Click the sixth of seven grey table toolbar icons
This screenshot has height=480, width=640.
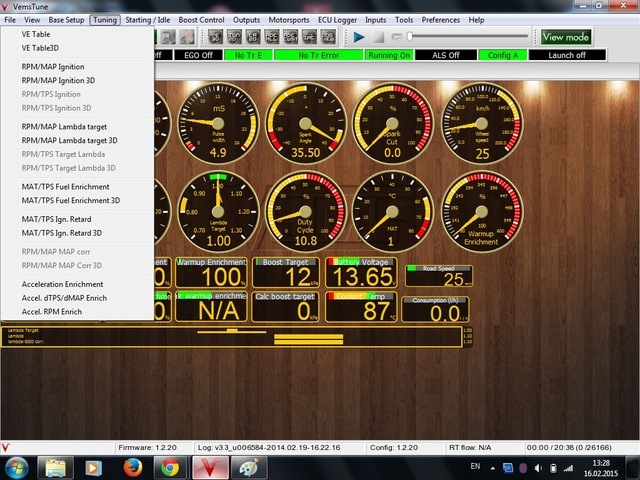[309, 37]
